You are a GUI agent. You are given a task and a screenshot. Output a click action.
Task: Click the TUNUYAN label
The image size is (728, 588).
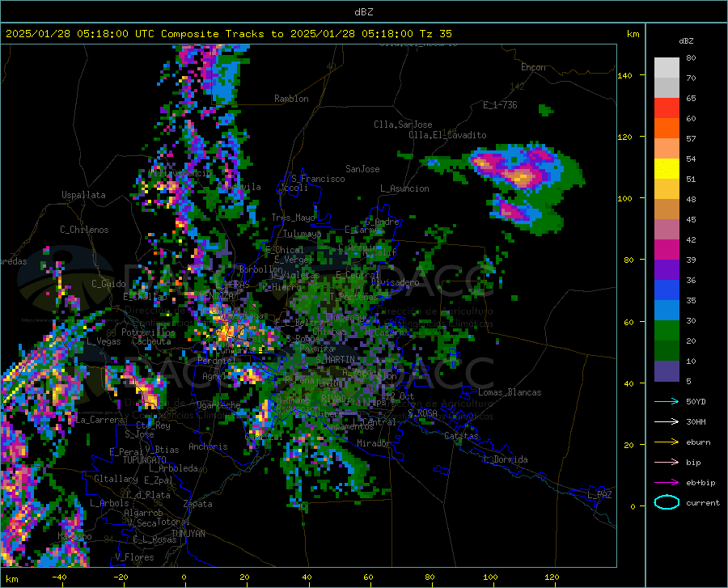pyautogui.click(x=188, y=533)
